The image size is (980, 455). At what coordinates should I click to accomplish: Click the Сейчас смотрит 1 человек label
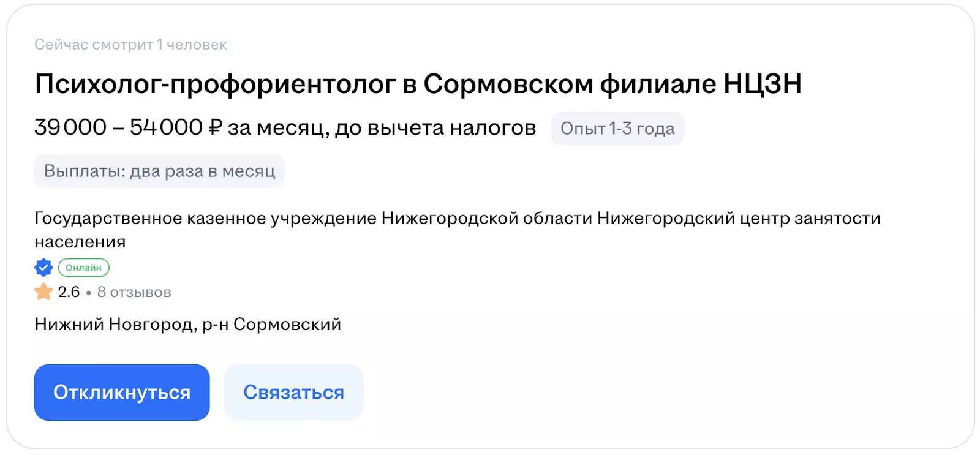pos(130,45)
